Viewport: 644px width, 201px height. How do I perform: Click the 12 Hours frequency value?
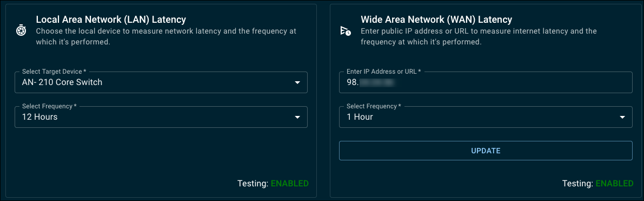coord(40,117)
